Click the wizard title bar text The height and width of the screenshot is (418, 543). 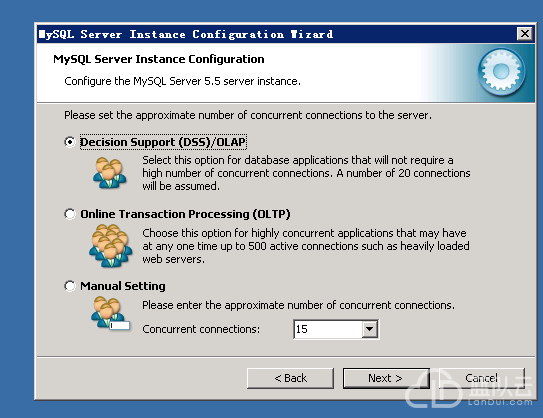coord(186,34)
